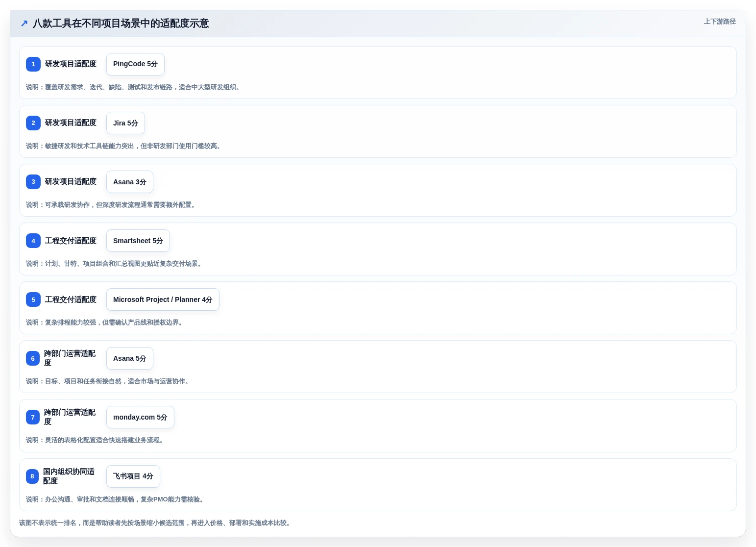Click description starting 可承载研发协作
The height and width of the screenshot is (547, 756).
112,205
